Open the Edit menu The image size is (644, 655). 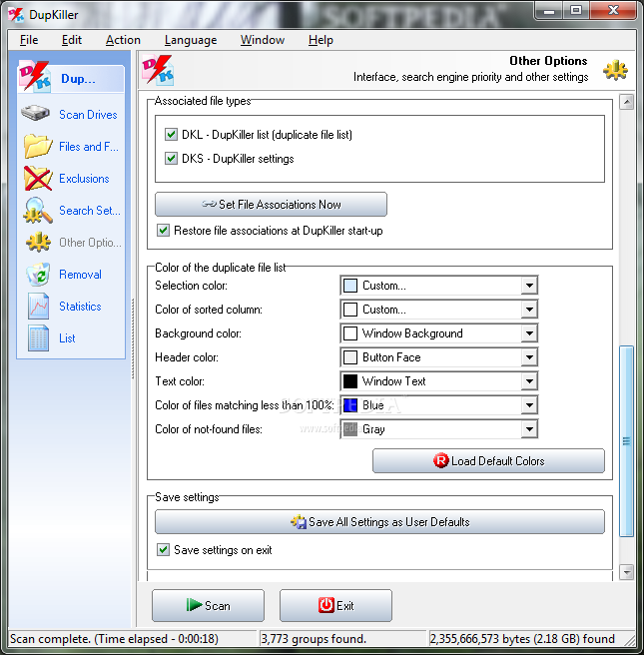coord(72,40)
